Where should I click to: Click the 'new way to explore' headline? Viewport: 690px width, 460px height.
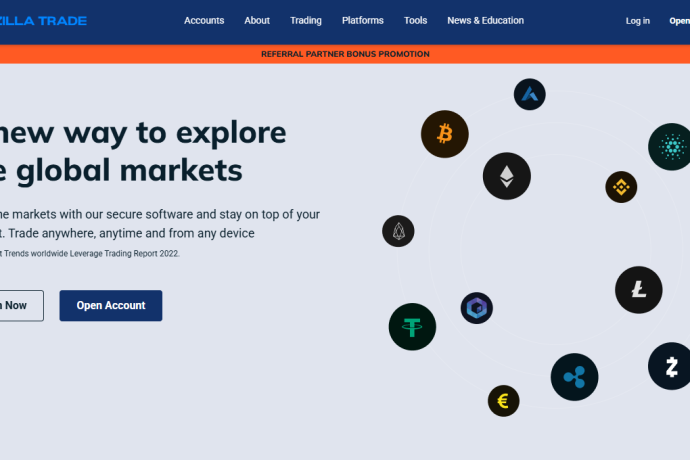click(x=143, y=133)
